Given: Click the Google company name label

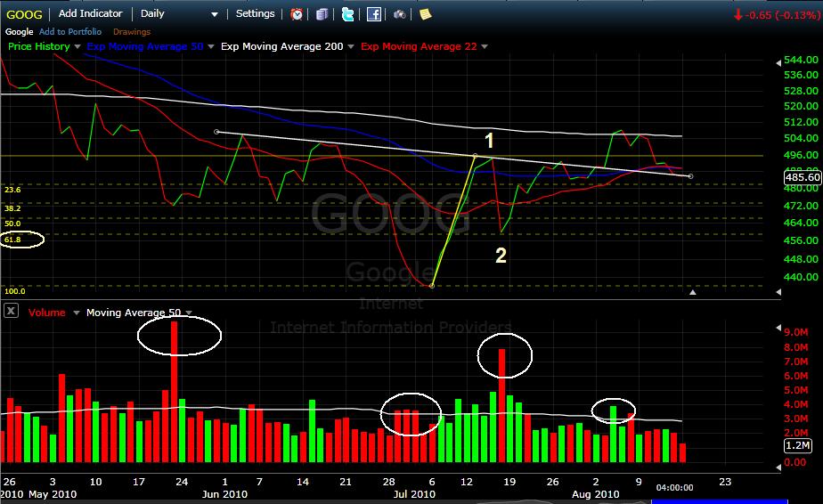Looking at the screenshot, I should [x=19, y=31].
